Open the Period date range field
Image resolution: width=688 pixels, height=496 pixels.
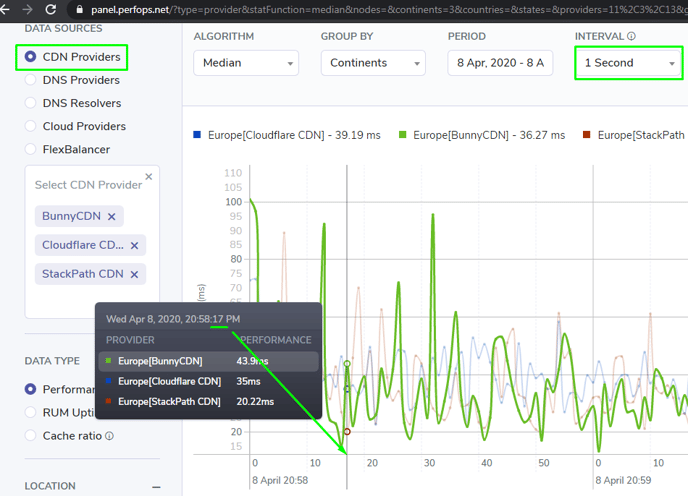pos(500,63)
